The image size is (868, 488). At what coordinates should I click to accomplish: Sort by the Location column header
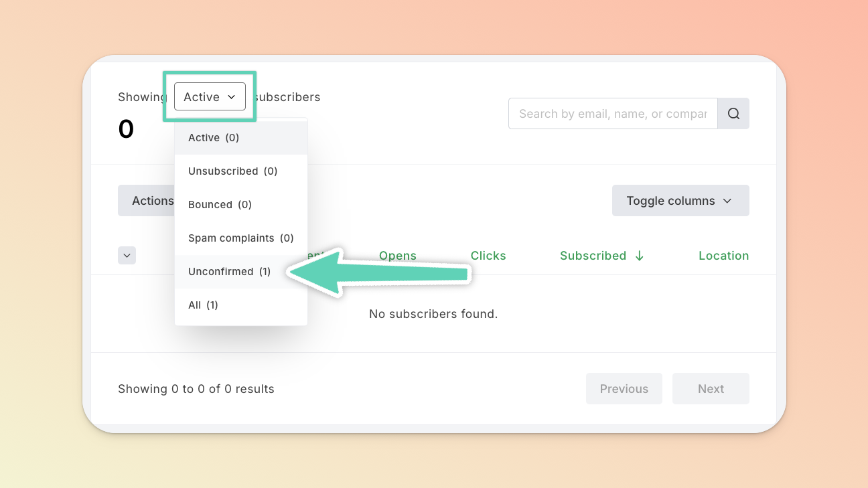723,256
